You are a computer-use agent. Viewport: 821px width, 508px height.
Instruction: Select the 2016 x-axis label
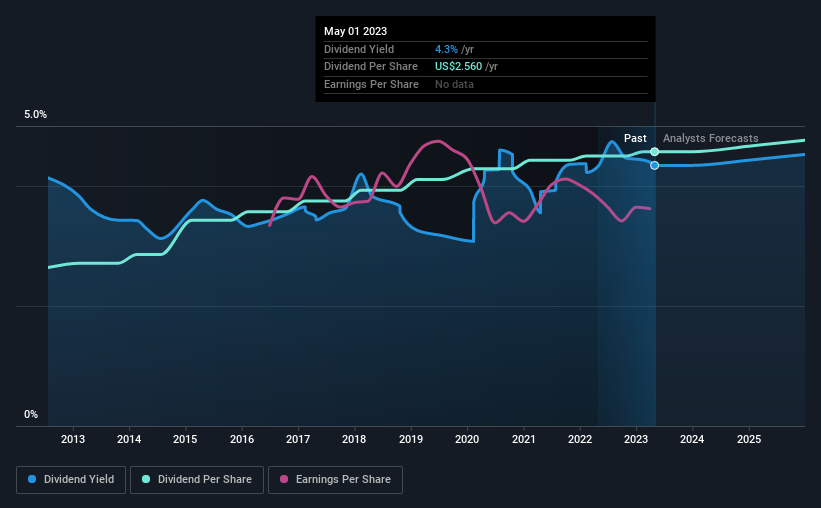(x=242, y=439)
